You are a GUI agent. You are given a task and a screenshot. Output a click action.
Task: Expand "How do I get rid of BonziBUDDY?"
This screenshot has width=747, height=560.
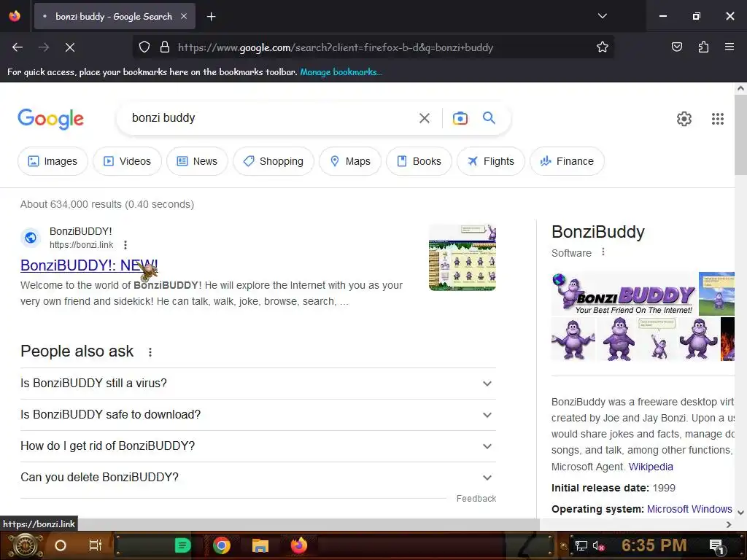[258, 446]
